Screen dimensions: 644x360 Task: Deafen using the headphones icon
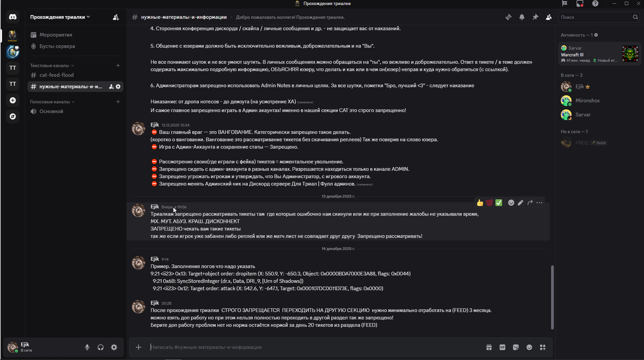101,347
